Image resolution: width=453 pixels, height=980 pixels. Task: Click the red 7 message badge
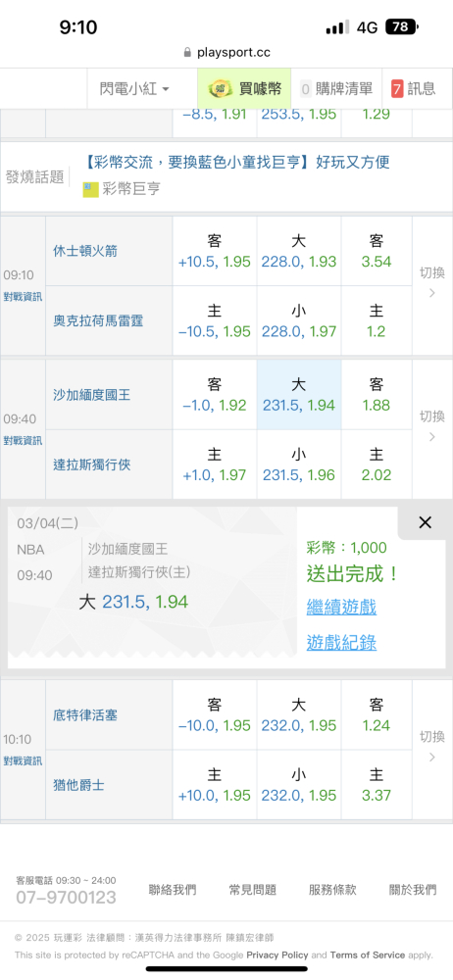tap(397, 89)
